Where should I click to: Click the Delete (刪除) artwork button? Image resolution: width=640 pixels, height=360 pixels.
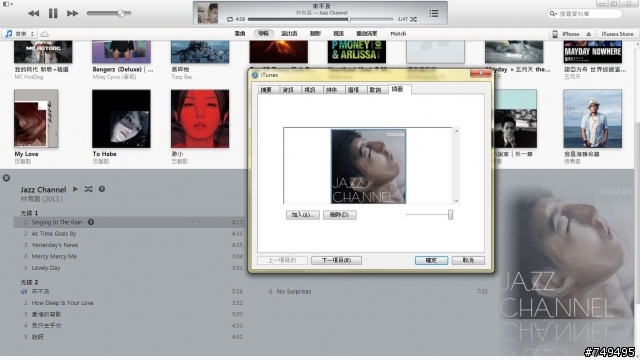[x=340, y=215]
